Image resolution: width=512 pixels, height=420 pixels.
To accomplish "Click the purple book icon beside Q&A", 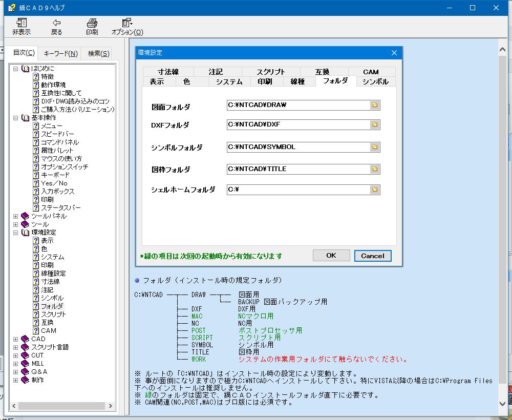I will (25, 371).
